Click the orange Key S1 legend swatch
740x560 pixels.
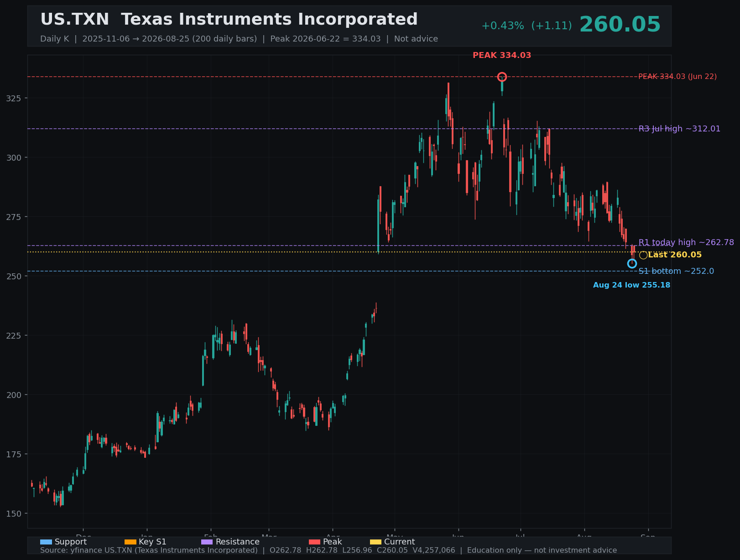(x=130, y=542)
